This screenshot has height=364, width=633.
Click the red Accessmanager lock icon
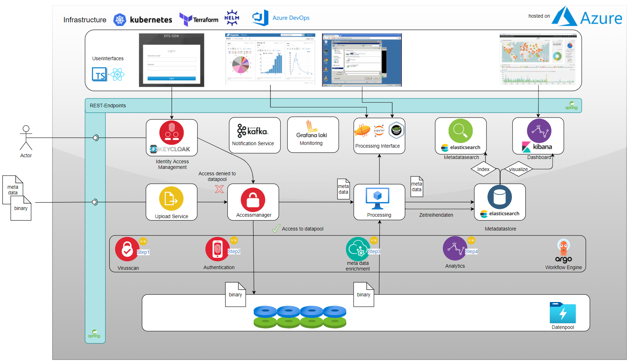253,200
